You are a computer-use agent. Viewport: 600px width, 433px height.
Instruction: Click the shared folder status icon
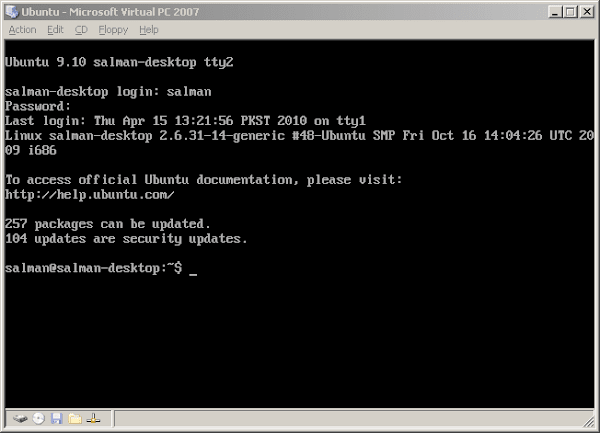[x=75, y=419]
